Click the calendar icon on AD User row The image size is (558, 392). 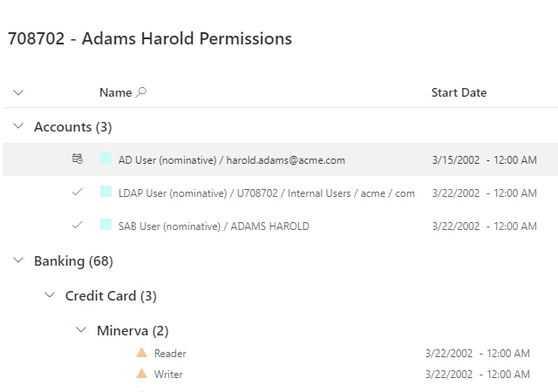pos(78,159)
